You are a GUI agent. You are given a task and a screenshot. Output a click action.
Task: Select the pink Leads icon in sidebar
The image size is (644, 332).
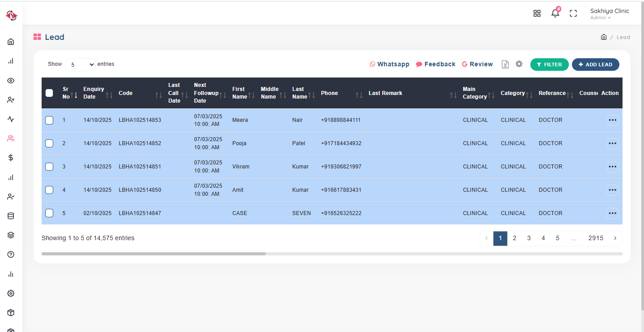pyautogui.click(x=10, y=138)
